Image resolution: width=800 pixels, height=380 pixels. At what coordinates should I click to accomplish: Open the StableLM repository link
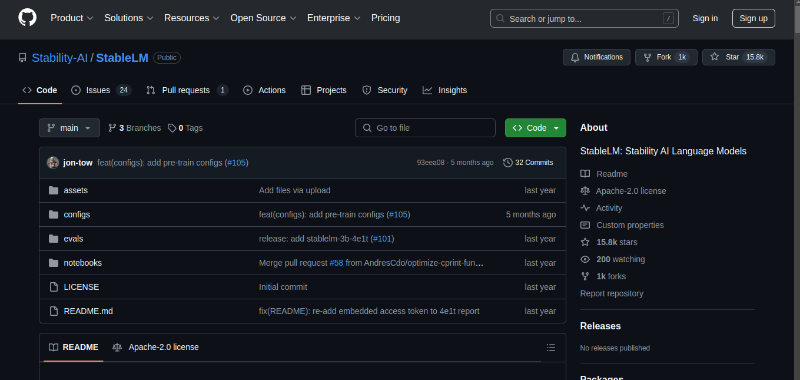tap(122, 58)
